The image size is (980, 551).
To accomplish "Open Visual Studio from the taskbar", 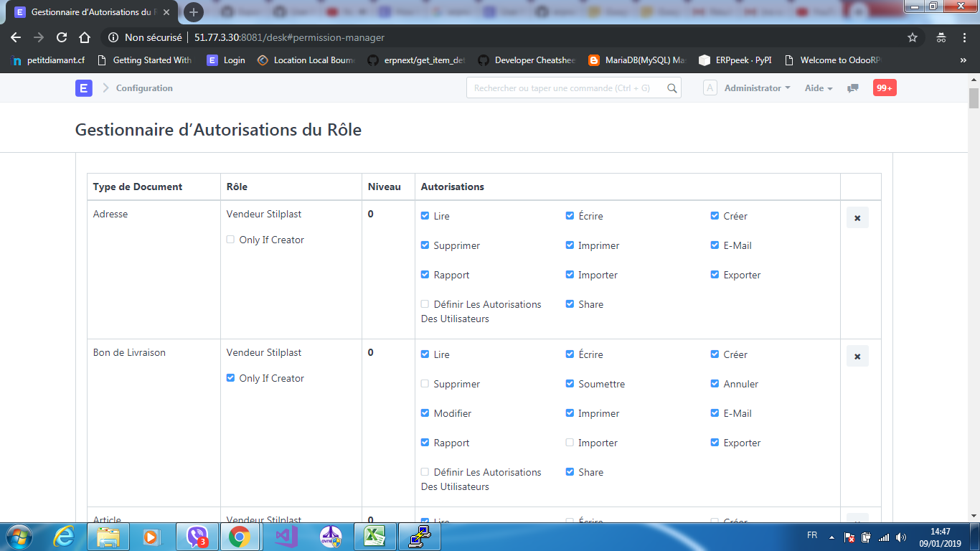I will click(x=286, y=537).
